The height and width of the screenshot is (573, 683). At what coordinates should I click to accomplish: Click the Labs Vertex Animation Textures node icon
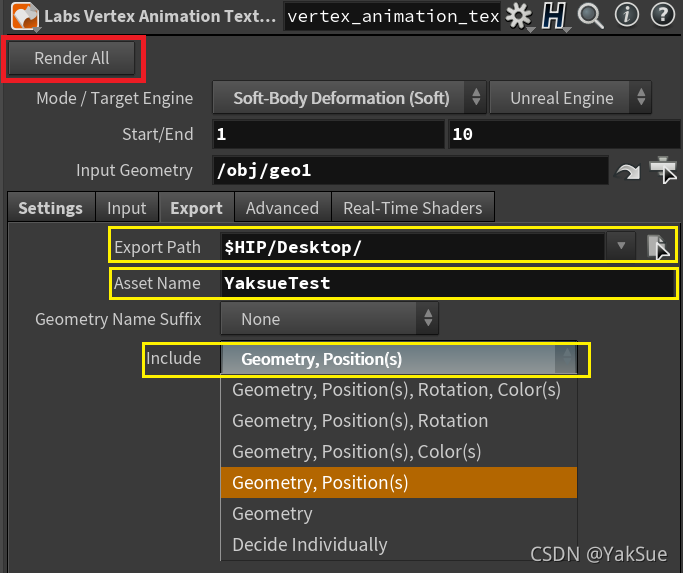click(25, 16)
